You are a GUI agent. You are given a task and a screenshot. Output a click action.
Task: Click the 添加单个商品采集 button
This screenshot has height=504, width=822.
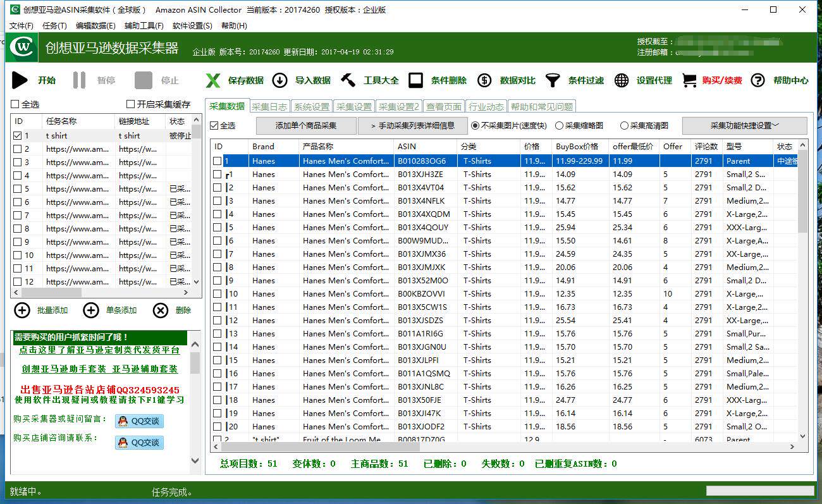point(306,125)
